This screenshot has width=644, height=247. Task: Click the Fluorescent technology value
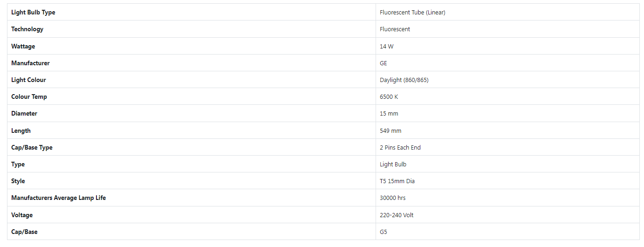point(395,29)
